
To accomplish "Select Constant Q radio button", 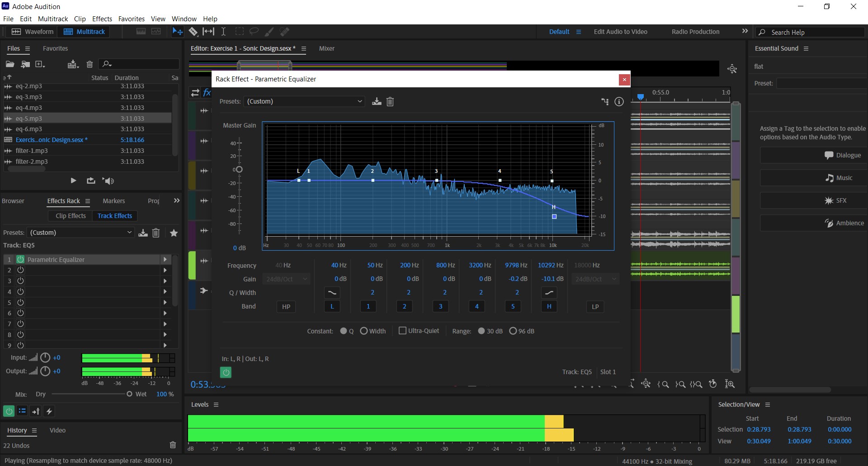I will [x=344, y=331].
